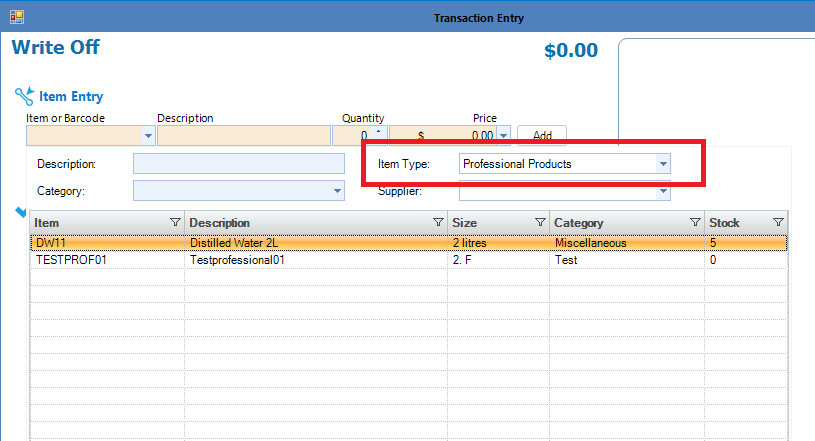Select the DW11 Distilled Water row
Screen dimensions: 815x441
click(x=300, y=243)
